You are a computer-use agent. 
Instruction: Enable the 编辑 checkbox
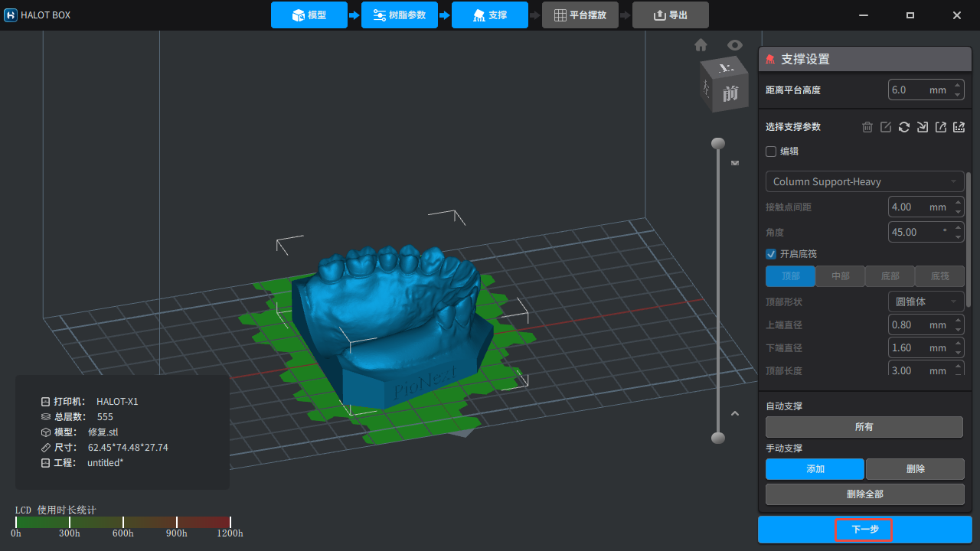[x=771, y=152]
